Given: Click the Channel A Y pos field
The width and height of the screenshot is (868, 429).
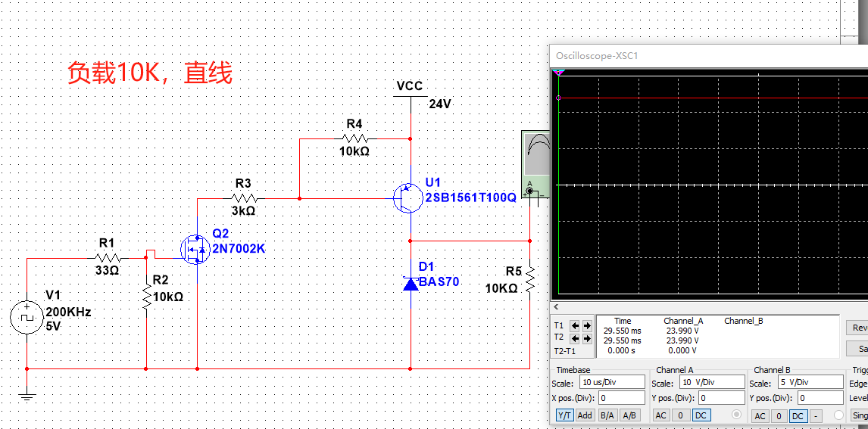Looking at the screenshot, I should [721, 397].
